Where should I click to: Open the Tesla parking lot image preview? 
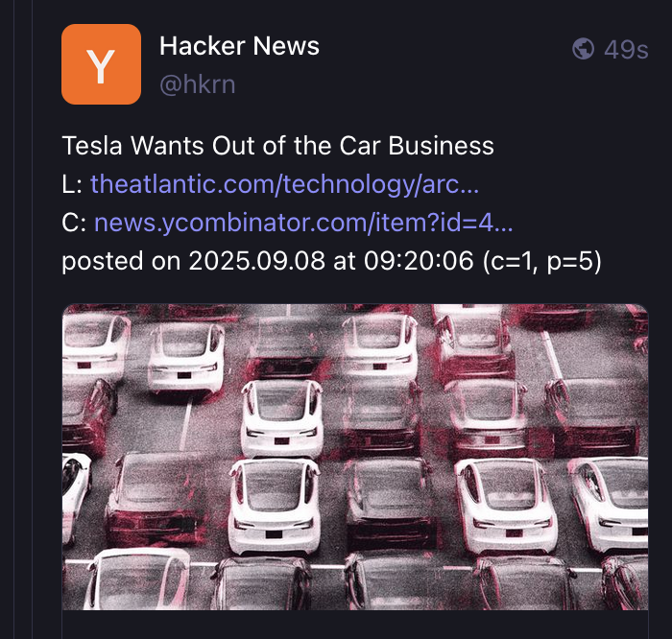pos(355,457)
